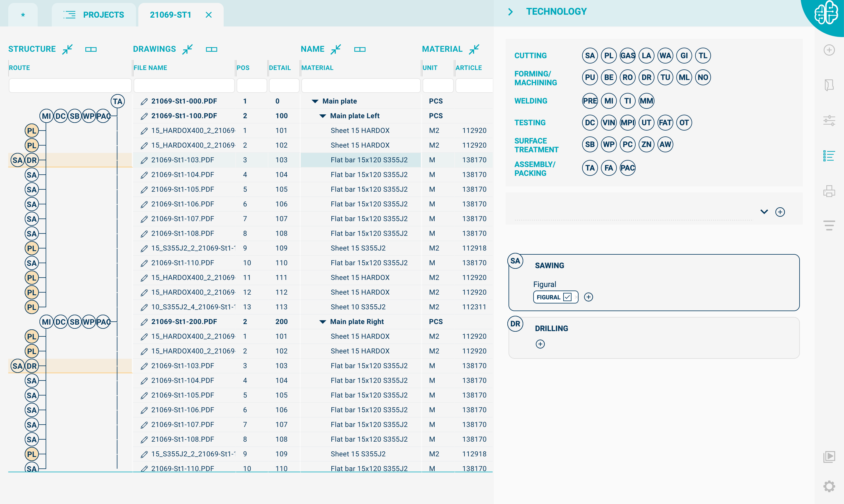This screenshot has width=844, height=504.
Task: Select the ZN surface treatment icon
Action: click(646, 144)
